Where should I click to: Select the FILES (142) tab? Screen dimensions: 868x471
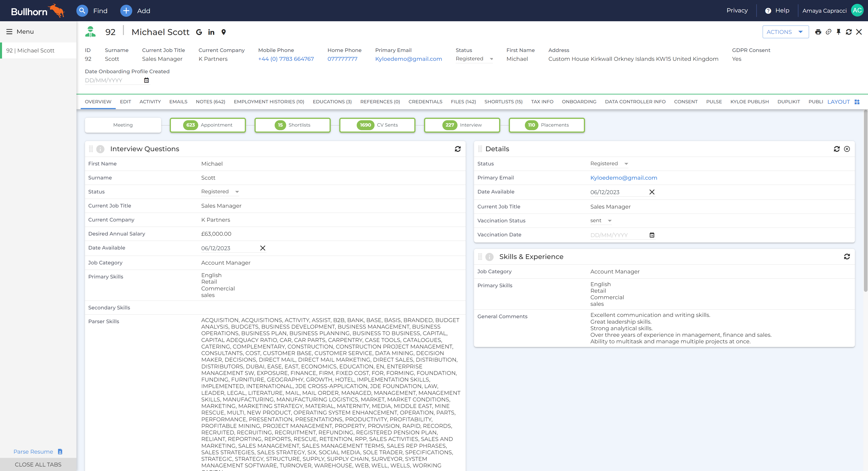coord(463,102)
